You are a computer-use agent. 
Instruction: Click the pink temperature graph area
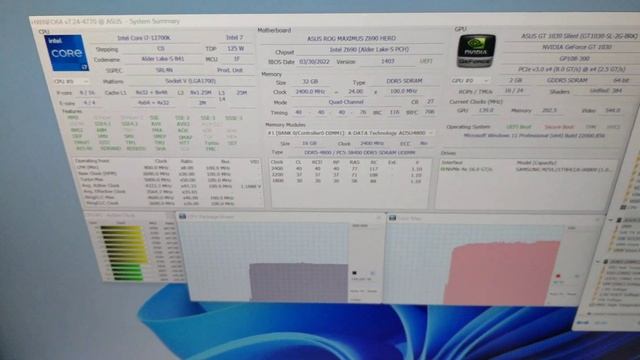point(502,274)
